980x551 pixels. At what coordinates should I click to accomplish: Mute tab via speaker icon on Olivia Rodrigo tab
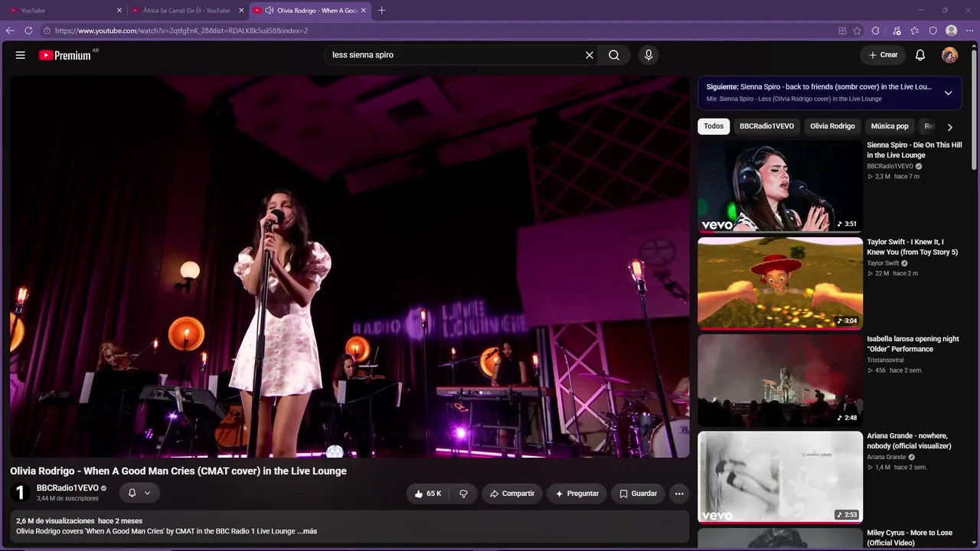pos(269,11)
